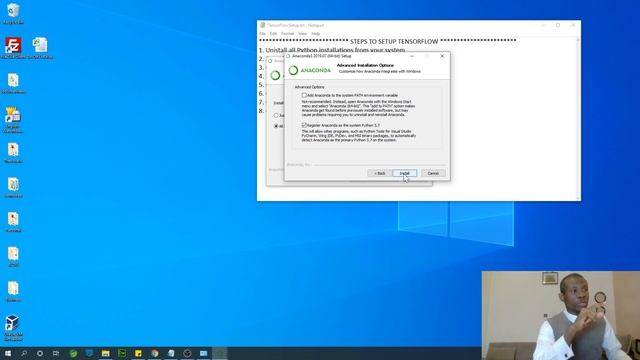Open the Recycle Bin desktop icon
The image size is (640, 360).
coord(13,13)
